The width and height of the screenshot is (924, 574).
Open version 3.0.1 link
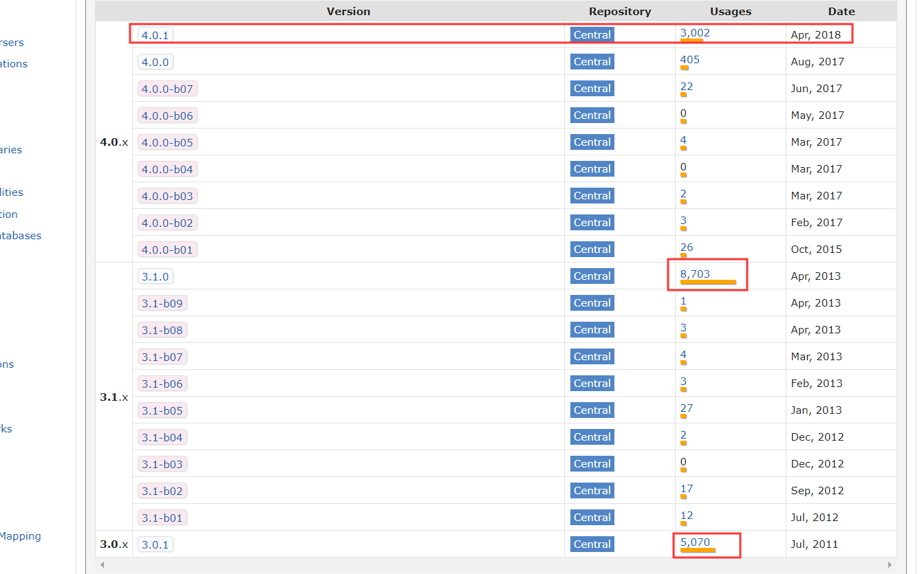[x=155, y=544]
